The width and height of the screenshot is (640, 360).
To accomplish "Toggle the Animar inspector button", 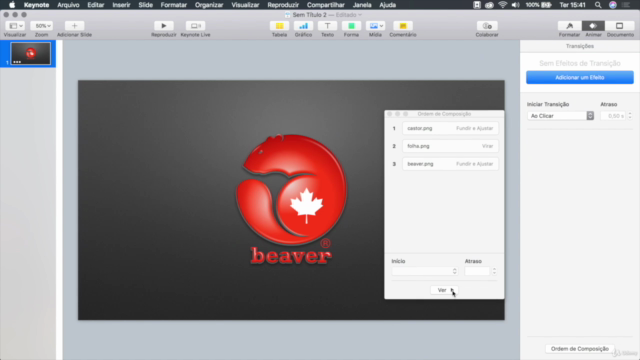I will pyautogui.click(x=593, y=26).
